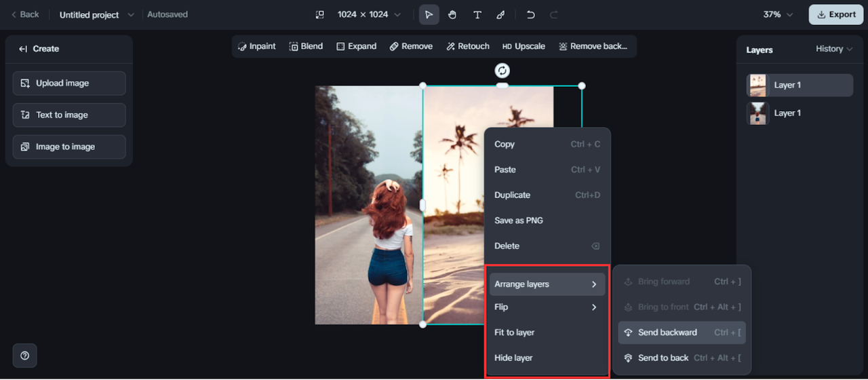Image resolution: width=868 pixels, height=380 pixels.
Task: Select the brush/pen tool
Action: click(501, 14)
